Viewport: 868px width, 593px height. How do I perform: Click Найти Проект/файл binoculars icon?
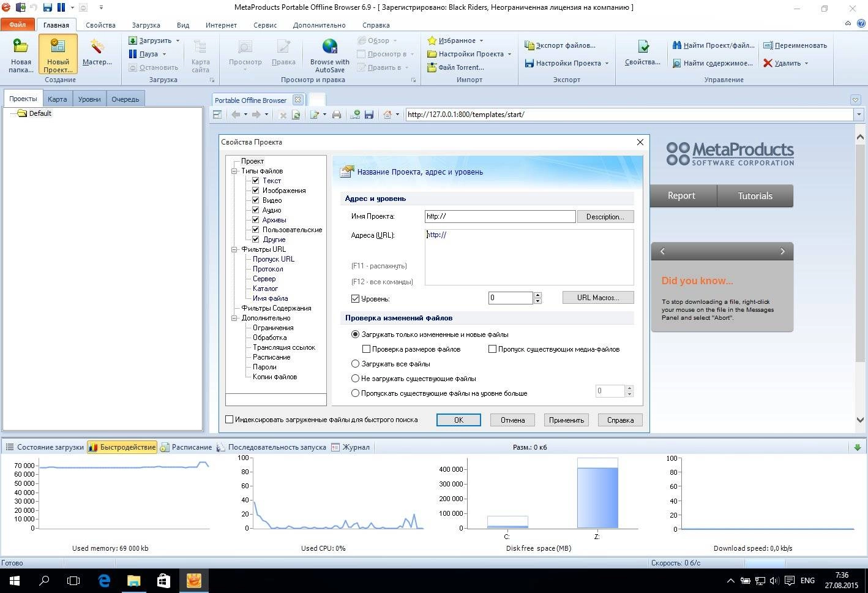[x=677, y=45]
